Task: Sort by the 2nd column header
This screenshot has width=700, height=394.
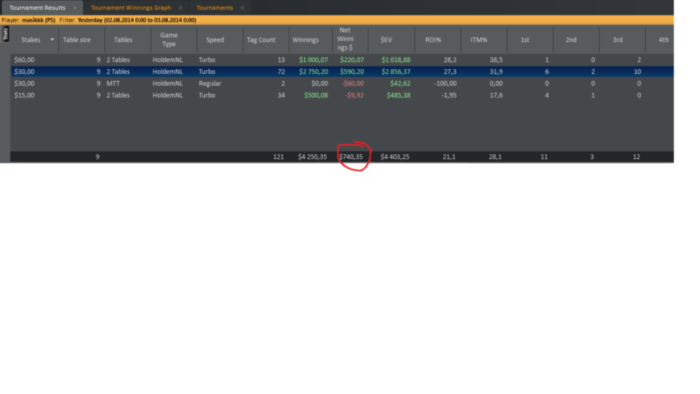Action: (571, 40)
